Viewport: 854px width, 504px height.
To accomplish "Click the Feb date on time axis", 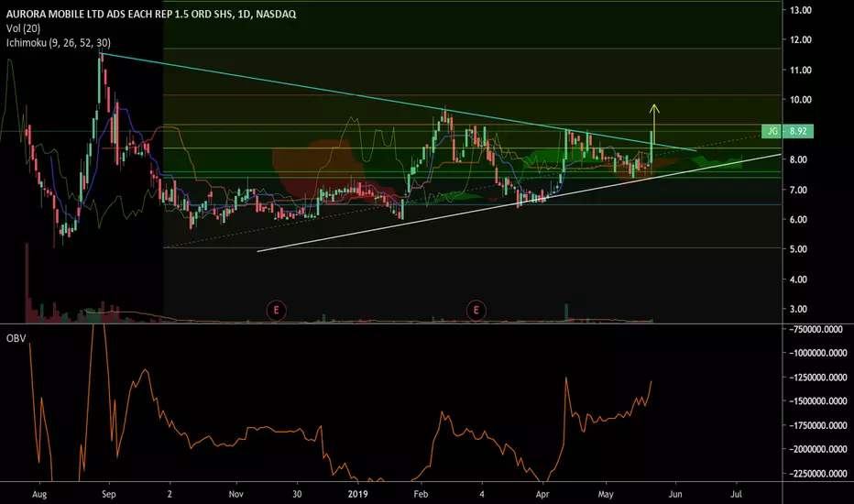I will pyautogui.click(x=421, y=494).
